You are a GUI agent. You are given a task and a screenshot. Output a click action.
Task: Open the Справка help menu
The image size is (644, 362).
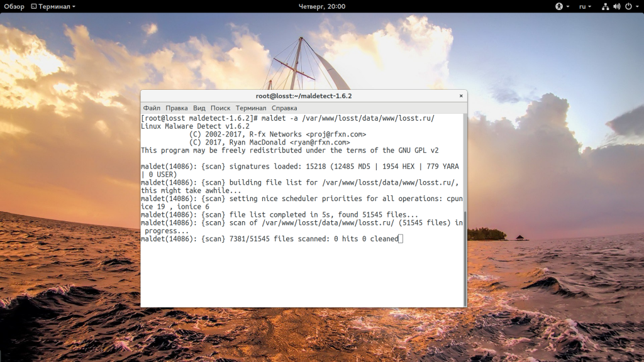click(x=284, y=108)
